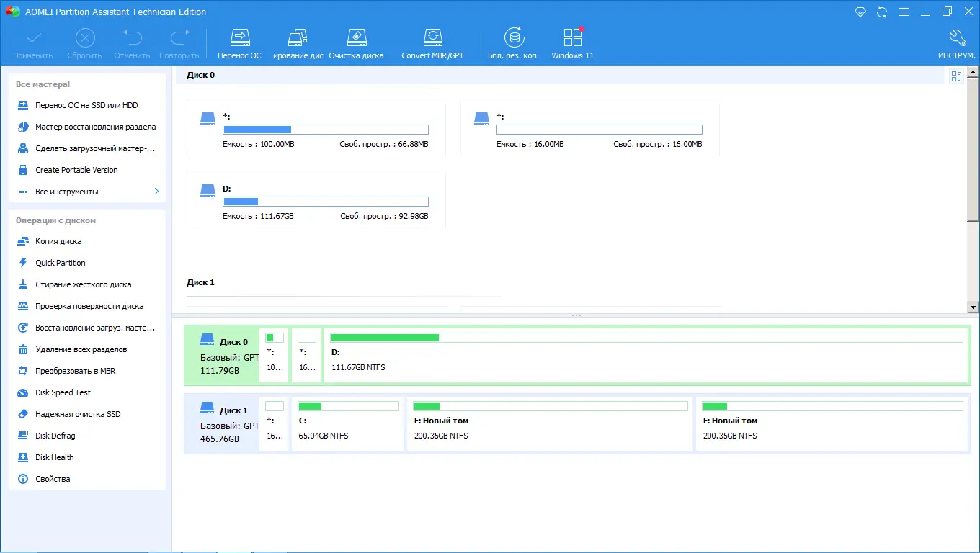Viewport: 980px width, 553px height.
Task: Open the disk cloning toolbar tool
Action: pos(298,45)
